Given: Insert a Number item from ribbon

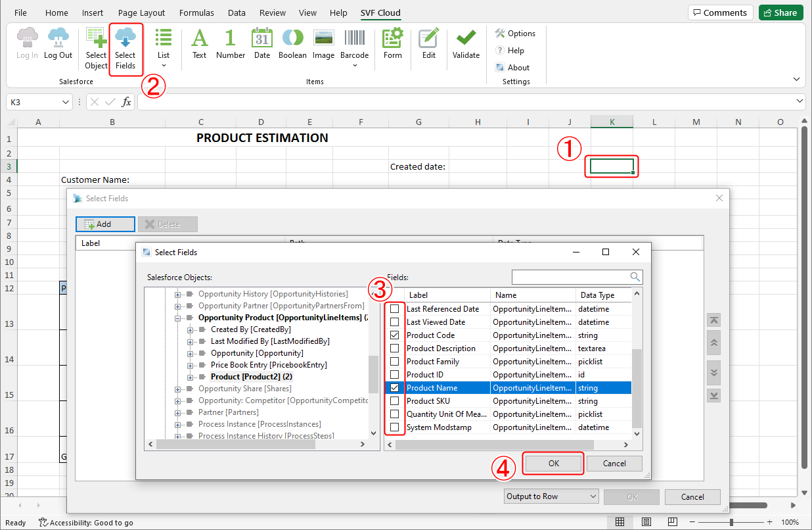Looking at the screenshot, I should 231,43.
